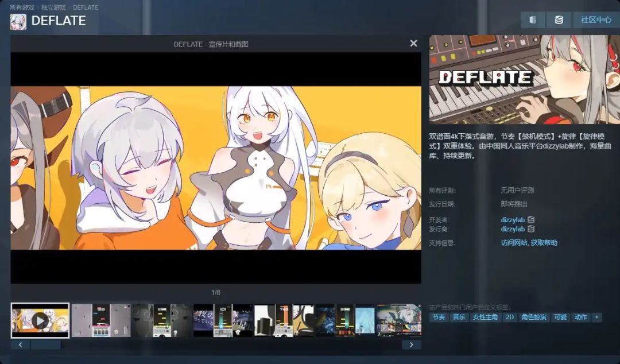Click the 可爱 tag
Viewport: 620px width, 364px height.
(x=560, y=317)
